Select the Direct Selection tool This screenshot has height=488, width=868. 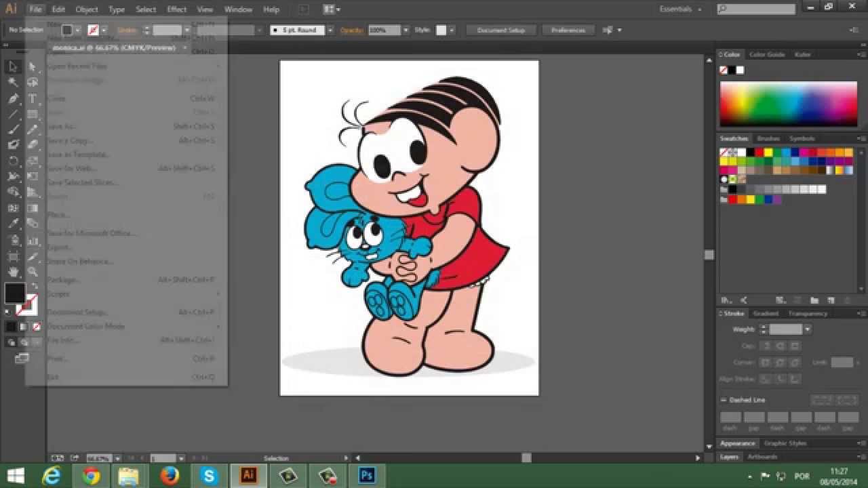33,66
